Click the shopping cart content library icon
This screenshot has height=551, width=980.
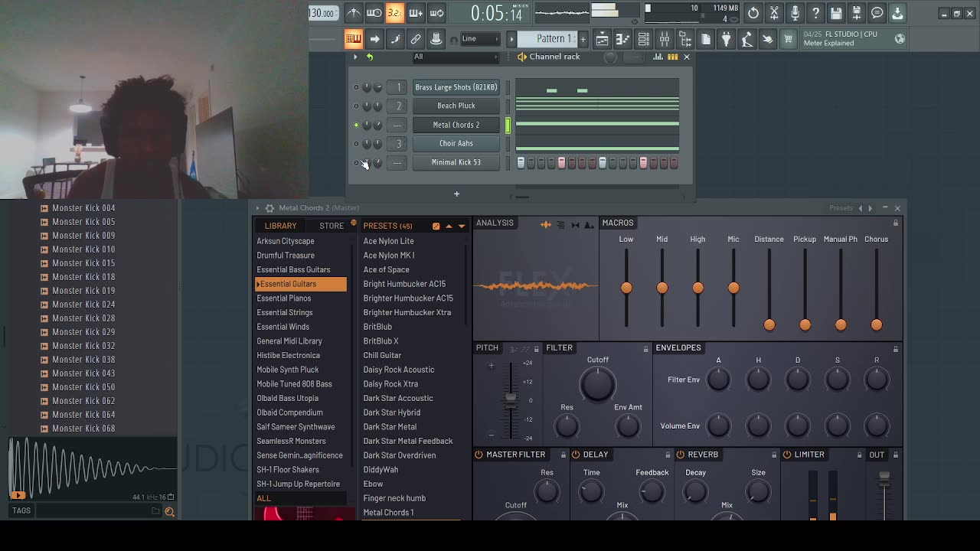point(788,39)
